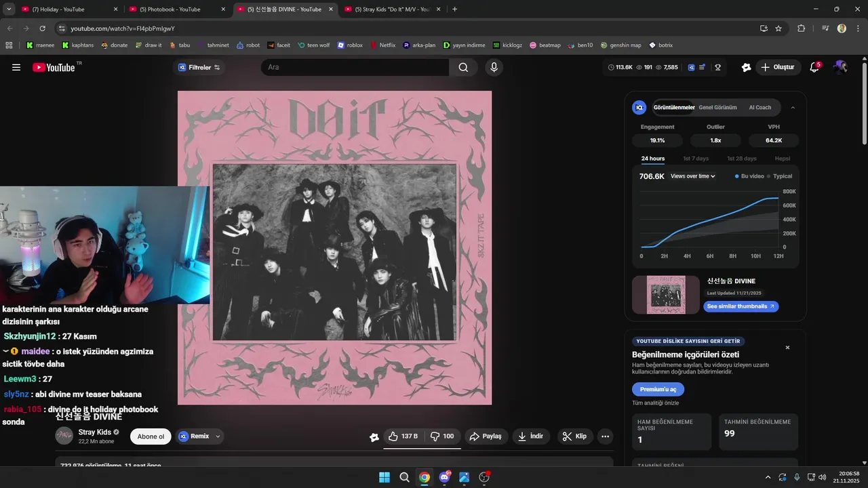The image size is (868, 488).
Task: Click the Oluştur create button
Action: tap(777, 67)
